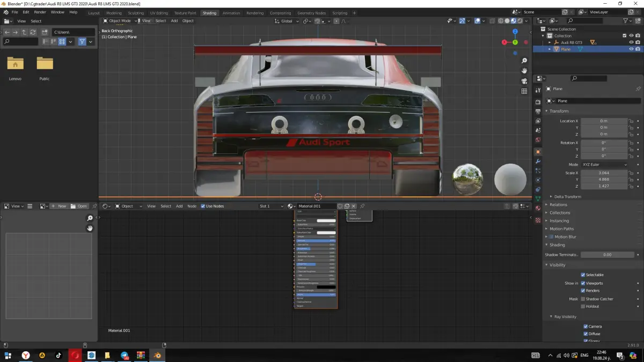Screen dimensions: 644x362
Task: Switch to the Compositing workspace tab
Action: [x=280, y=13]
